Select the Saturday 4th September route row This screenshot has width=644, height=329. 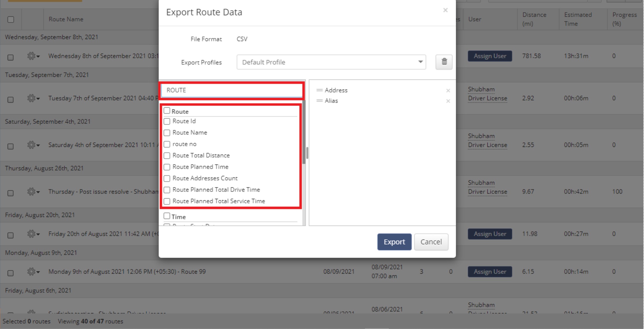(11, 146)
